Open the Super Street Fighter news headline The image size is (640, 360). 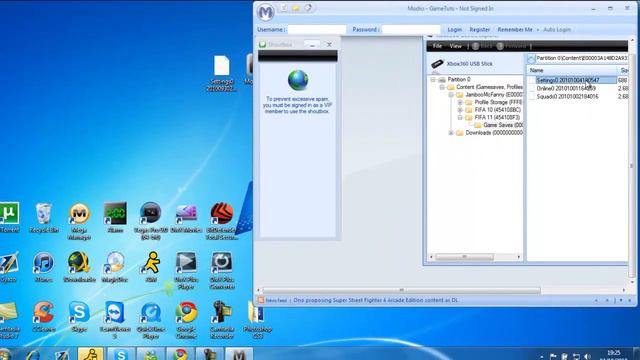[376, 300]
